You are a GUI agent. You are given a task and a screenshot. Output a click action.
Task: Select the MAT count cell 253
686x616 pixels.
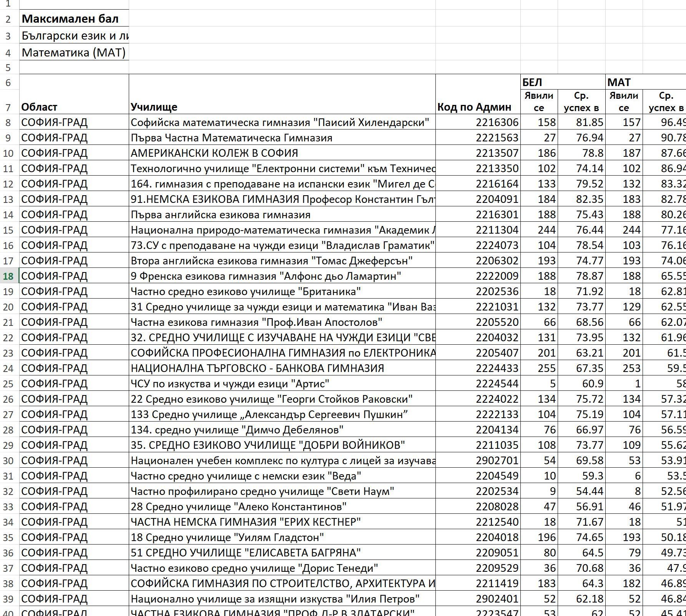pyautogui.click(x=624, y=368)
